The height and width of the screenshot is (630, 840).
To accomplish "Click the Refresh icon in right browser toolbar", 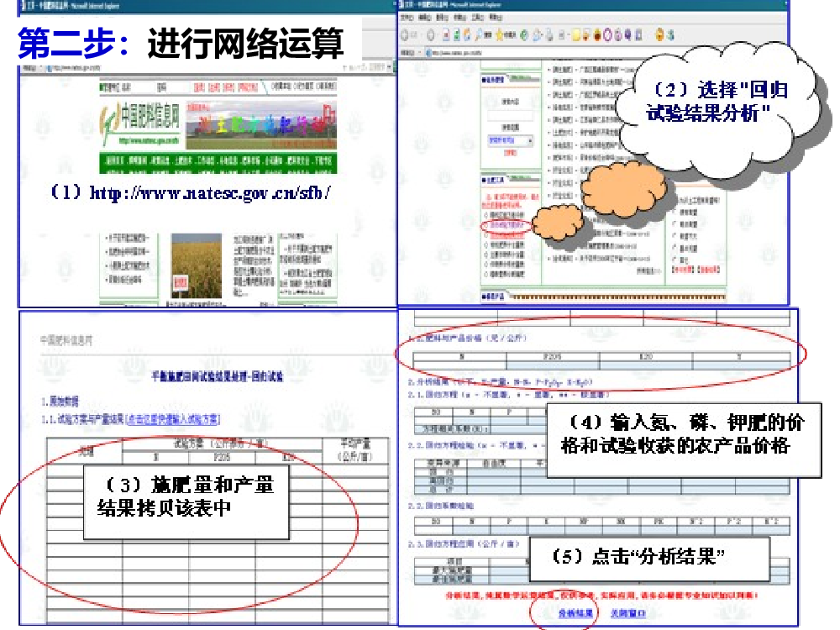I will pos(457,34).
